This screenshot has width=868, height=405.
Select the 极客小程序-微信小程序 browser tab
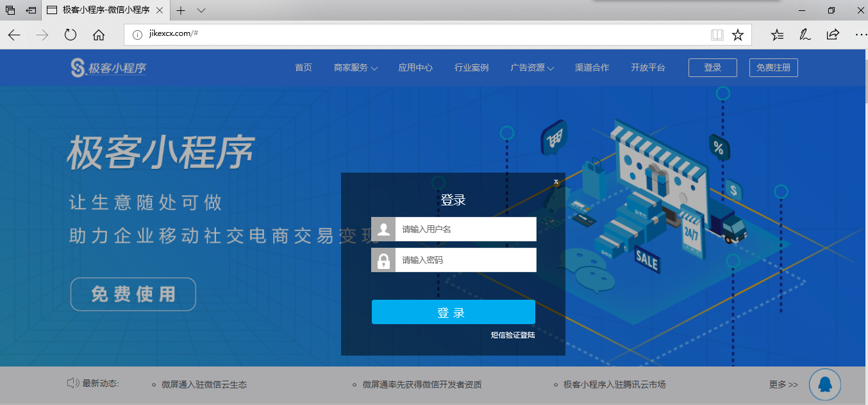pyautogui.click(x=106, y=10)
